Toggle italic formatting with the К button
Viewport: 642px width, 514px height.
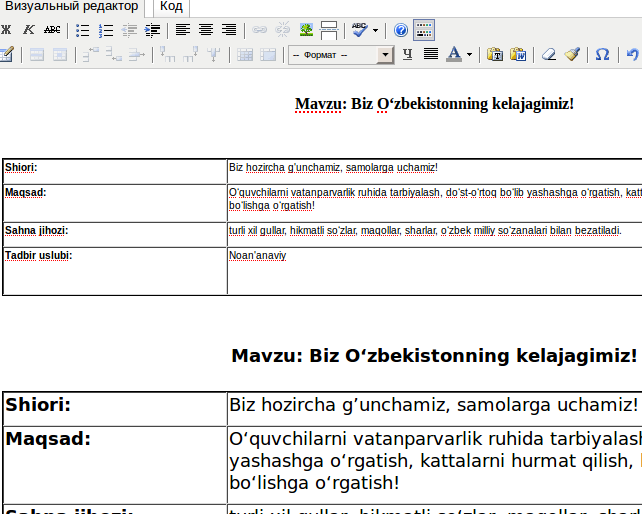(29, 30)
